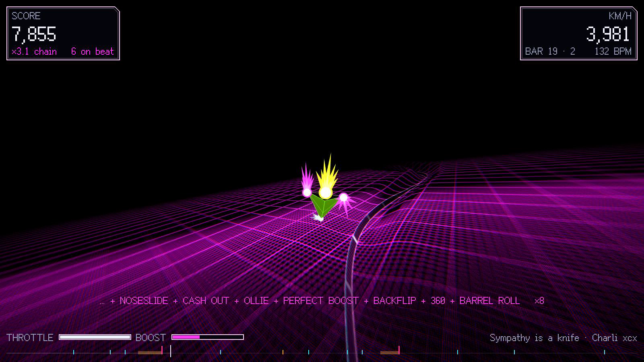Click PERFECT BOOST in the trick chain

pos(321,301)
